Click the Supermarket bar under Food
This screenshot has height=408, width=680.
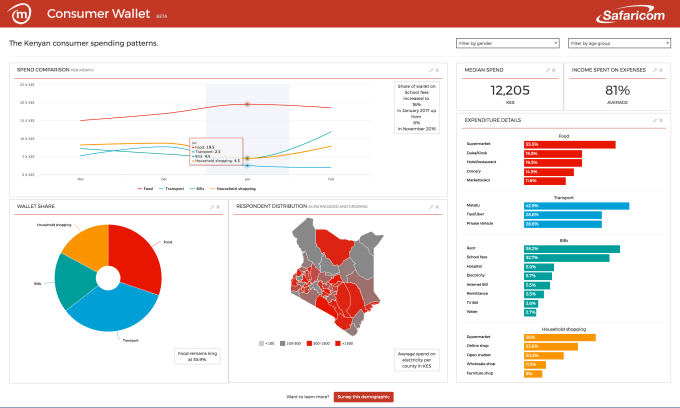[x=569, y=144]
